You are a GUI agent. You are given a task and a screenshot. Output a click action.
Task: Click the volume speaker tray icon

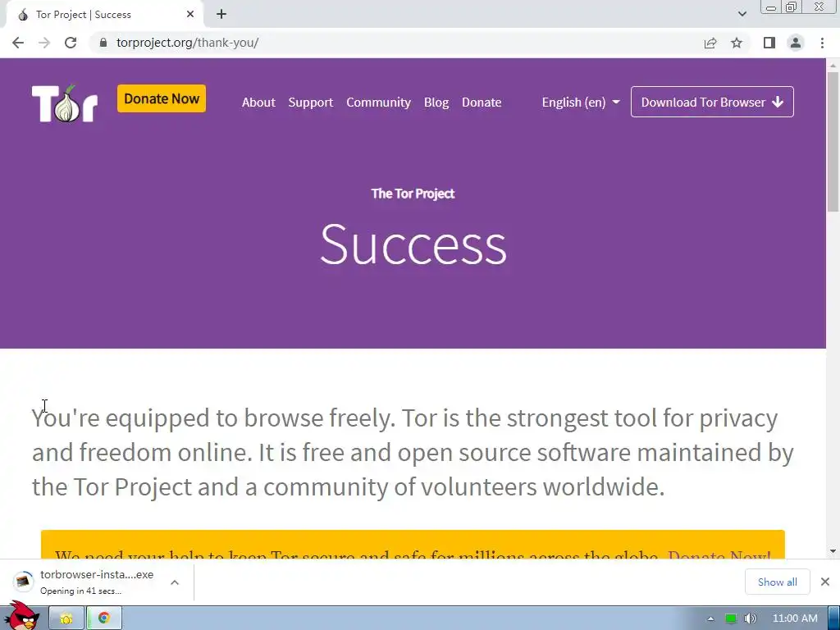click(751, 619)
